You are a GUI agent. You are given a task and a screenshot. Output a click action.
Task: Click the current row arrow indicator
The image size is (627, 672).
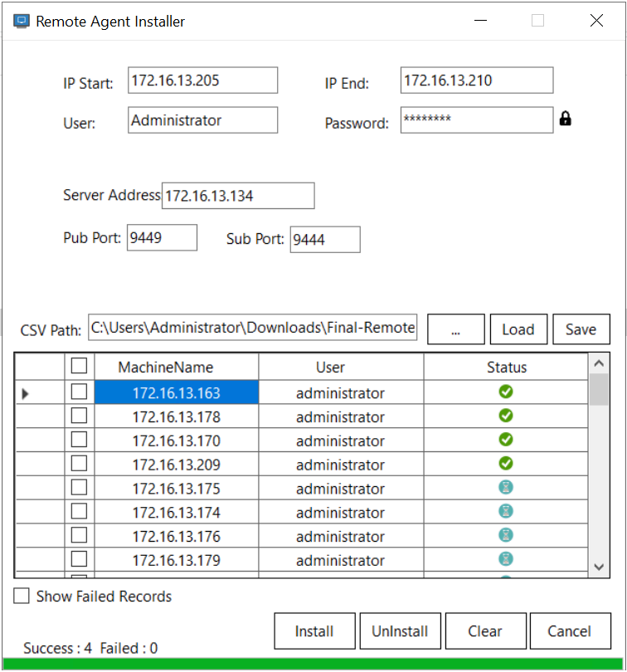click(25, 393)
